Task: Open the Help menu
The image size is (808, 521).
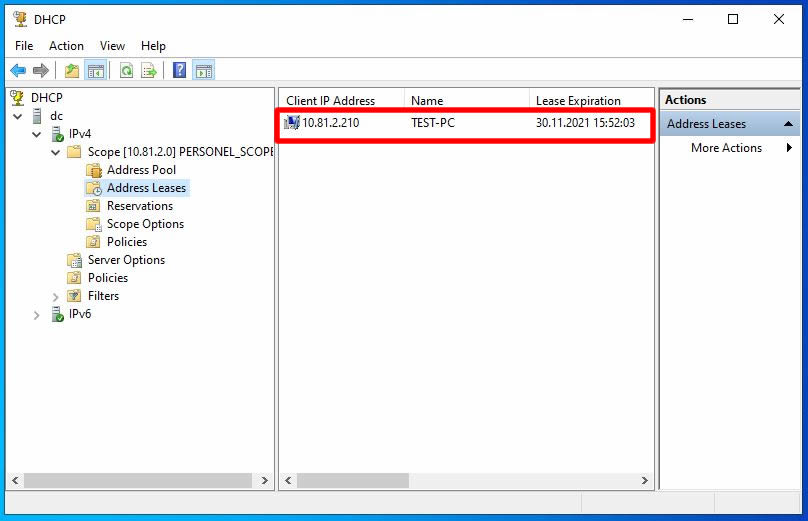Action: tap(154, 46)
